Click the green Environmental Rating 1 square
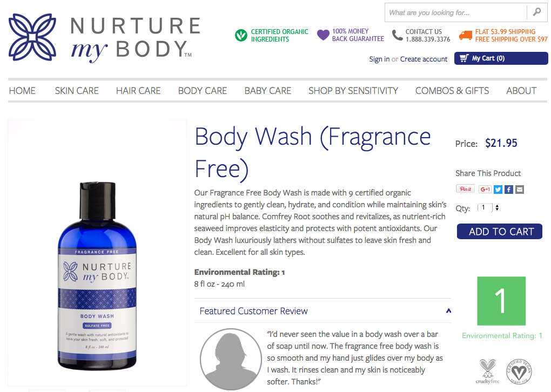The width and height of the screenshot is (551, 392). coord(501,301)
